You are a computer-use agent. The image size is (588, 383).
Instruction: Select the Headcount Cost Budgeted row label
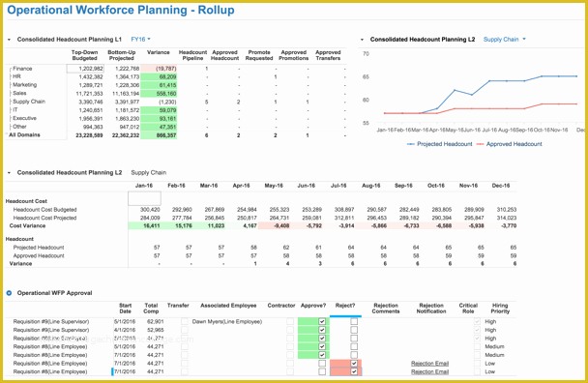(x=45, y=210)
